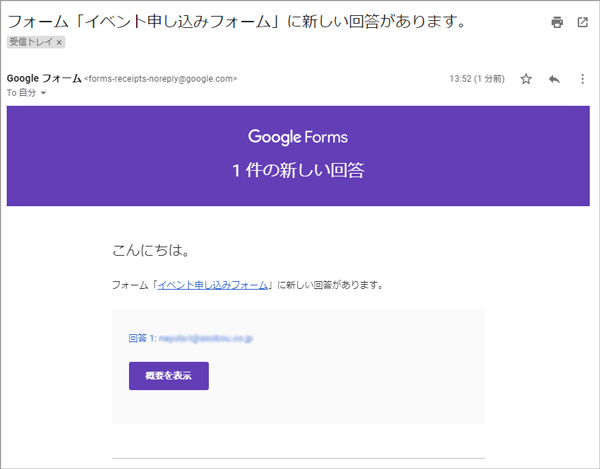Click the こんにちは。 greeting text

151,251
